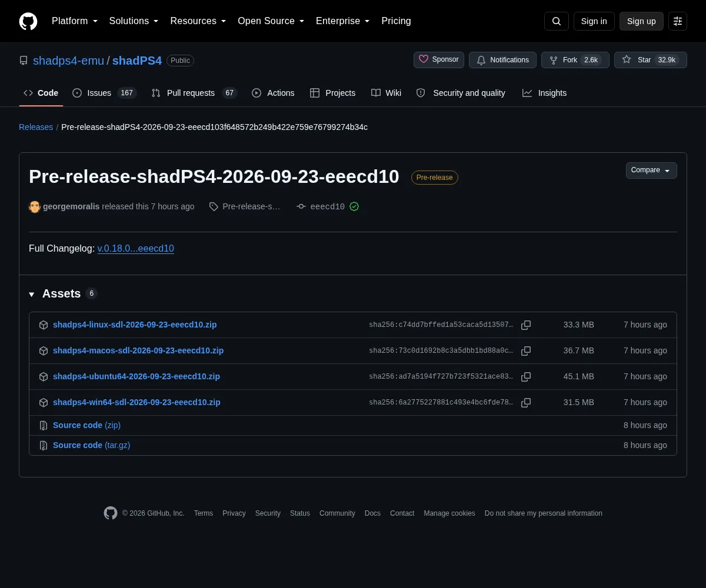Open footer Status link

(300, 513)
